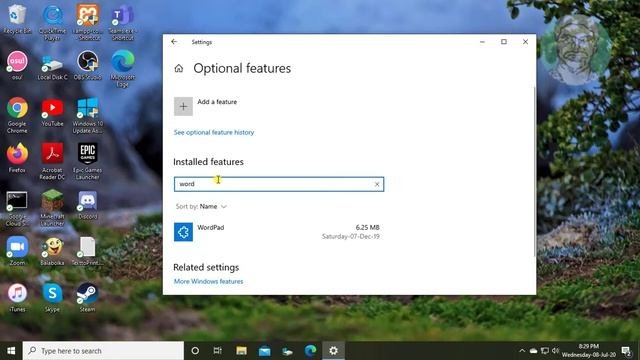This screenshot has width=640, height=360.
Task: Open More Windows features link
Action: pos(208,281)
